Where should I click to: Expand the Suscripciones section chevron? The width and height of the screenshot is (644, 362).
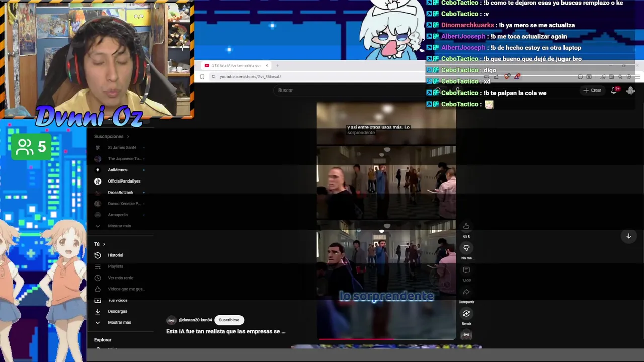pos(128,137)
